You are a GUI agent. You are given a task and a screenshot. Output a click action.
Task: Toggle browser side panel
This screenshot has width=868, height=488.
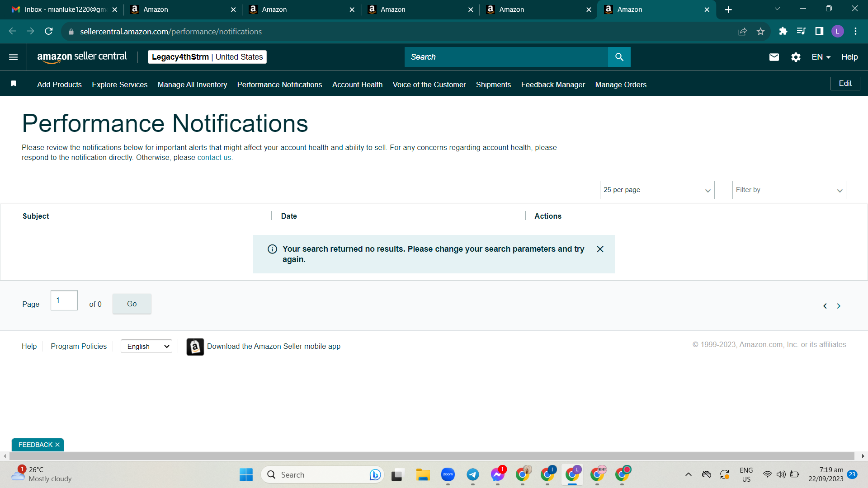819,31
